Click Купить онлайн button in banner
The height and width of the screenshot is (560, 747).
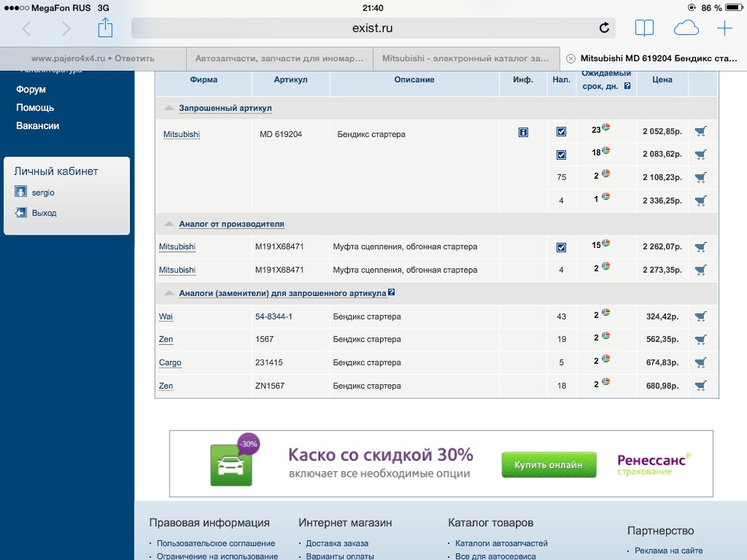(549, 464)
